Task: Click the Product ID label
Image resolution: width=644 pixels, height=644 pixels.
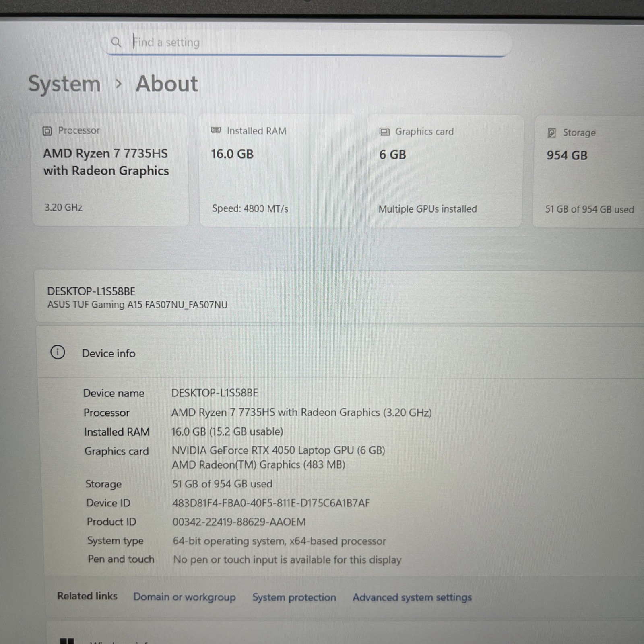Action: tap(111, 522)
